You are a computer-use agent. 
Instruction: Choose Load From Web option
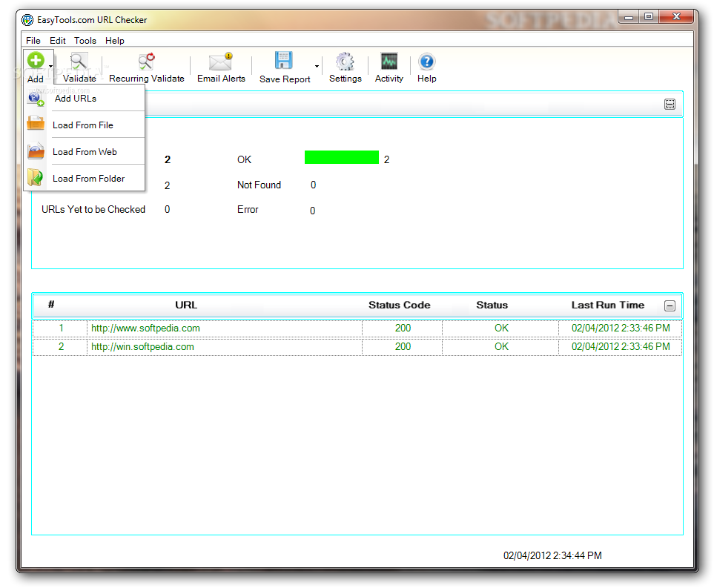pos(85,152)
